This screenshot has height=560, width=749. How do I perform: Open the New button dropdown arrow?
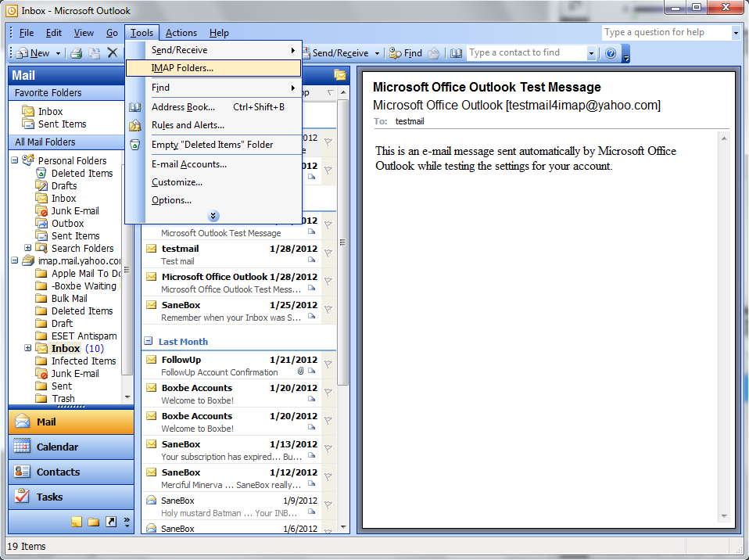58,53
